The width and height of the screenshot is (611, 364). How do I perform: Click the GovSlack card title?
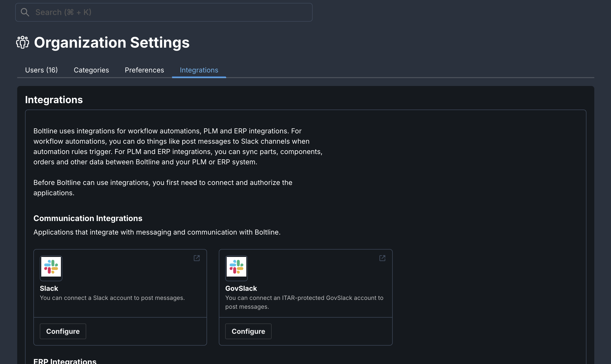pos(241,288)
